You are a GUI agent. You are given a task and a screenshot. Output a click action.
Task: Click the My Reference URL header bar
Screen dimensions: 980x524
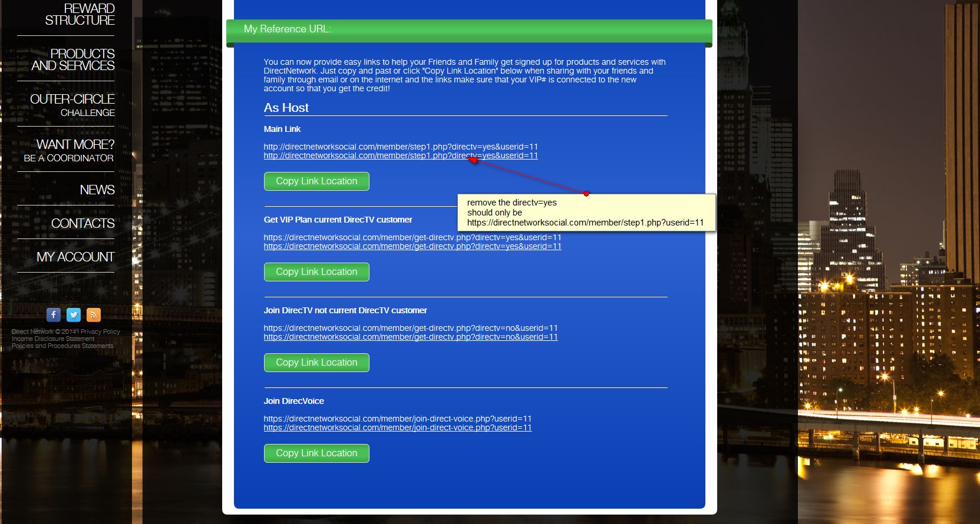[x=469, y=31]
